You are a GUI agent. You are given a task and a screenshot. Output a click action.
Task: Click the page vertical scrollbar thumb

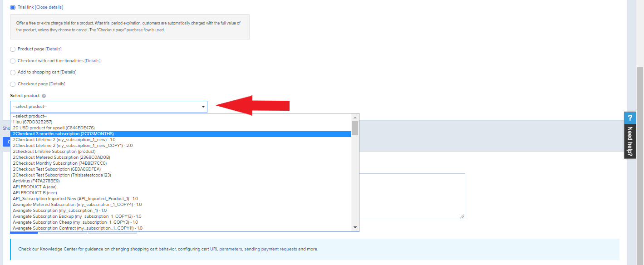(x=640, y=166)
